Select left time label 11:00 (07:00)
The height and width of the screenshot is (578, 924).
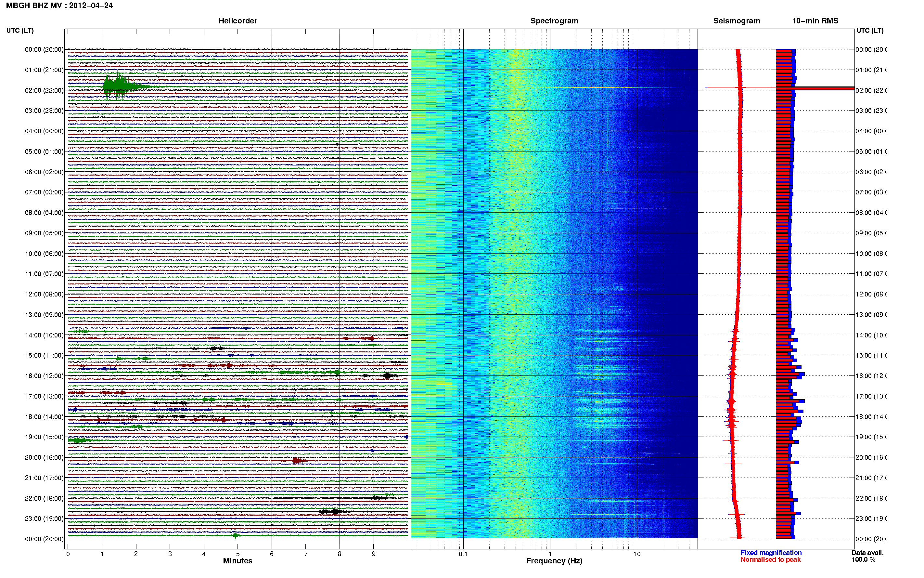tap(44, 274)
